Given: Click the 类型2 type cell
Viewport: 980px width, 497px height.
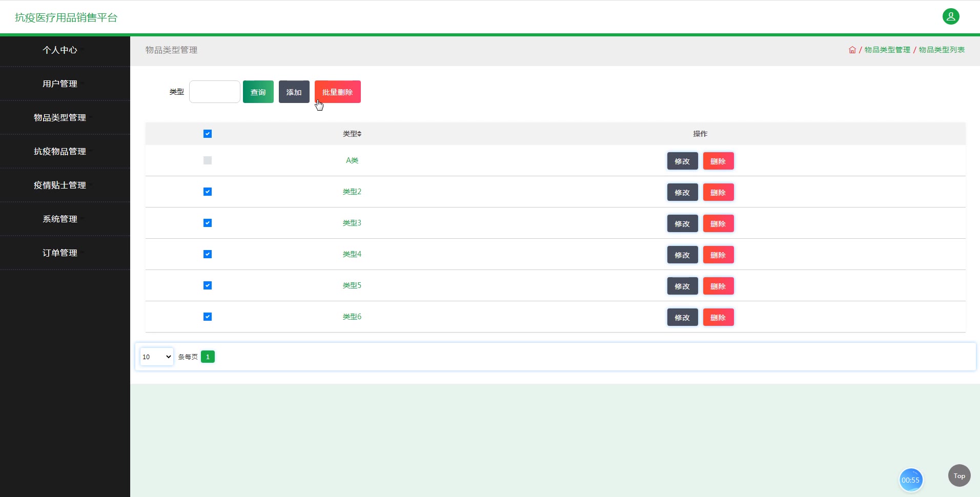Looking at the screenshot, I should (x=352, y=192).
